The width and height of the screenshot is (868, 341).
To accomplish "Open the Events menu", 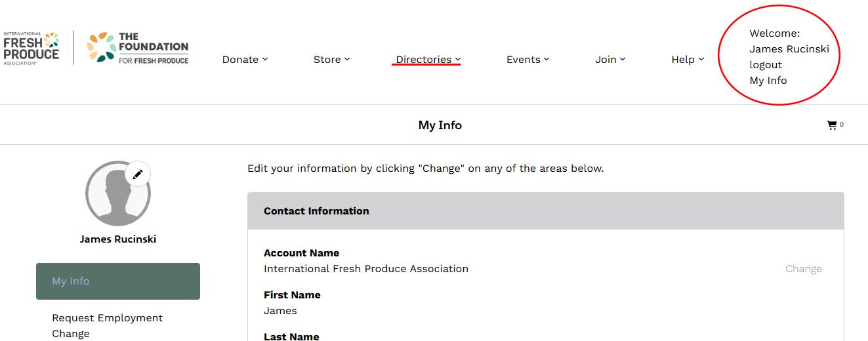I will [x=527, y=60].
